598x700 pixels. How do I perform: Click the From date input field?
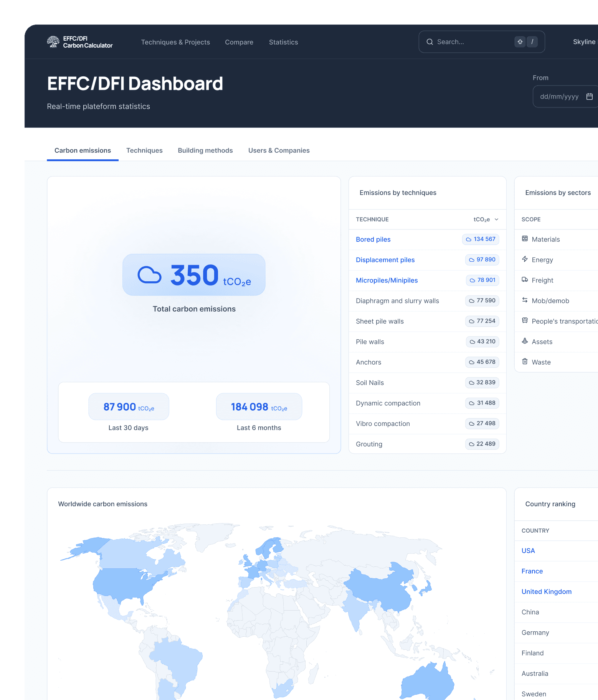tap(565, 96)
